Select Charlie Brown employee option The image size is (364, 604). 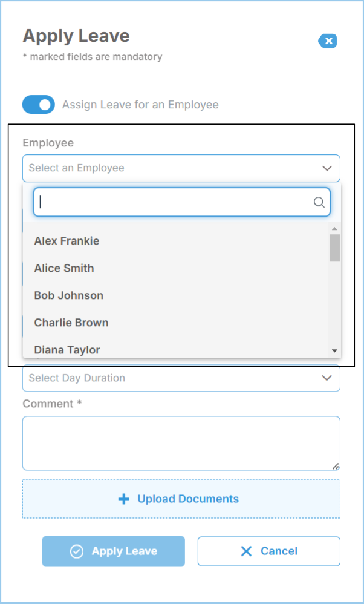(x=71, y=323)
